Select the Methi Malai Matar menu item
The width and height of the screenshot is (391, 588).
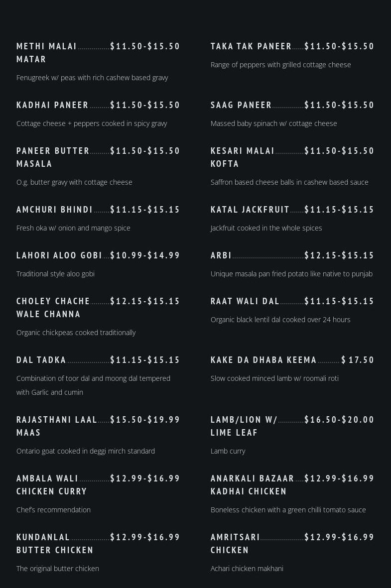point(46,52)
